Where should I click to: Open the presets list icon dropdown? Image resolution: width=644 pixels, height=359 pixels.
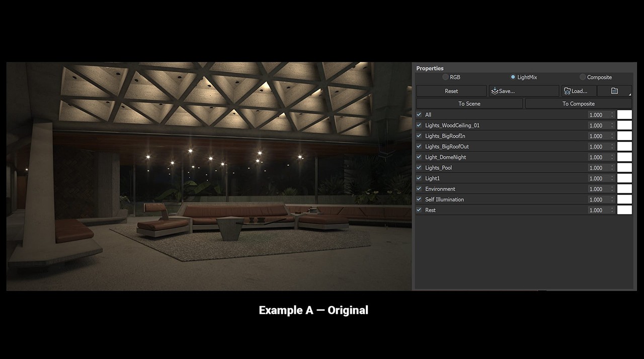click(x=614, y=91)
